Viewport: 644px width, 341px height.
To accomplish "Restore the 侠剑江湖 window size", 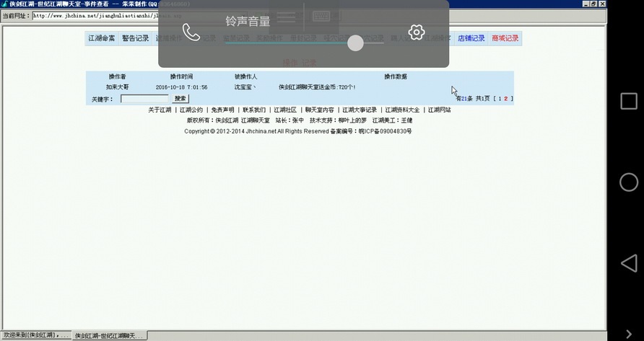I will click(594, 4).
